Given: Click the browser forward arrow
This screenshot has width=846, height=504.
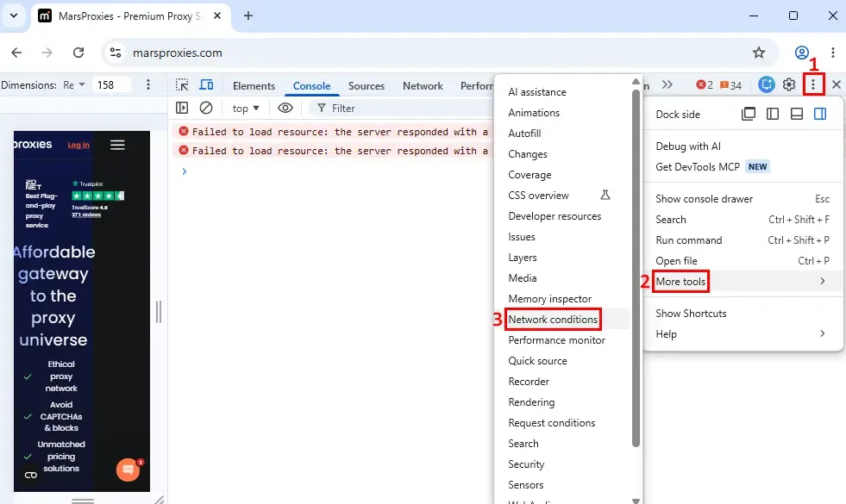Looking at the screenshot, I should [x=47, y=53].
